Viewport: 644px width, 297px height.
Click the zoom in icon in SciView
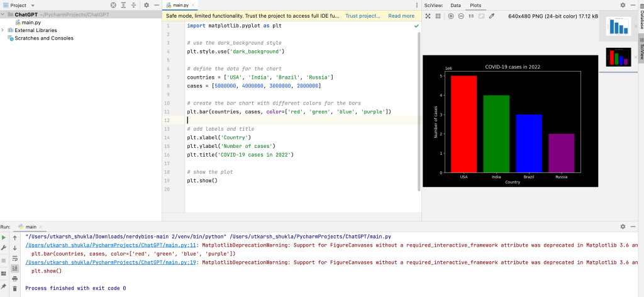(451, 16)
